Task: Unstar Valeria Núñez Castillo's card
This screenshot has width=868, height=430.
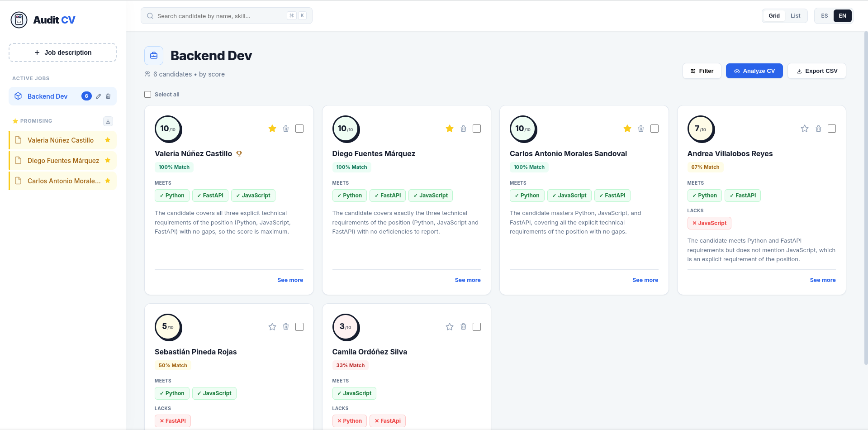Action: click(x=272, y=129)
